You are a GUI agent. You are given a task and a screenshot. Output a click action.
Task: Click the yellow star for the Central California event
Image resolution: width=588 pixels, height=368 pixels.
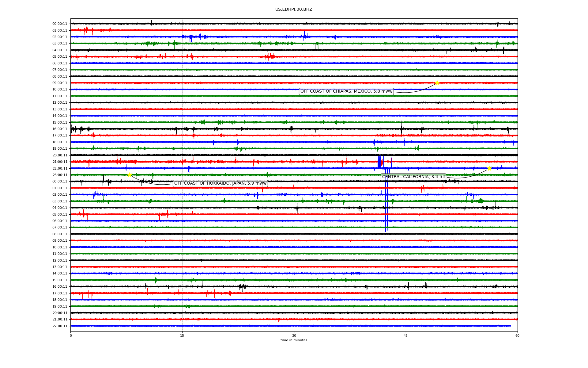coord(489,168)
